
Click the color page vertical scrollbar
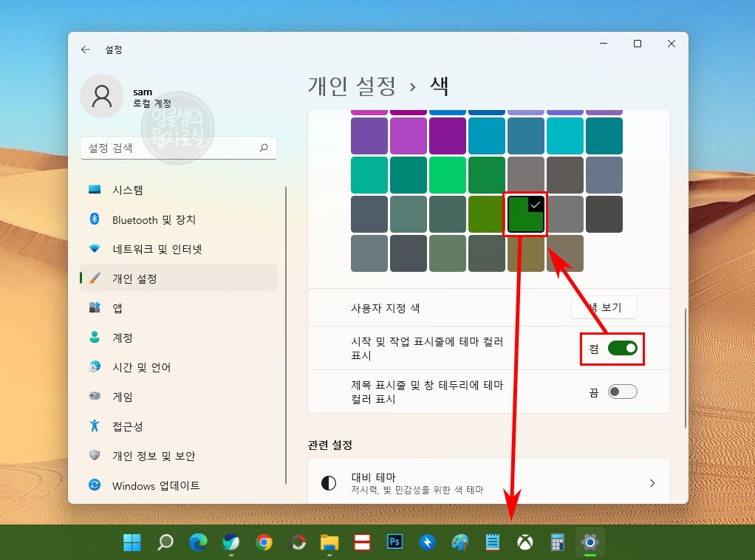pos(685,369)
